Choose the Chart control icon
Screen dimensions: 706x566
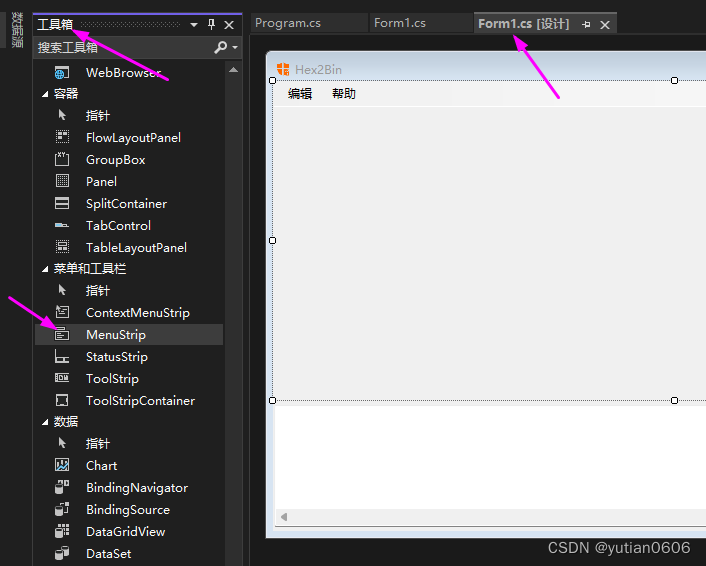coord(62,465)
